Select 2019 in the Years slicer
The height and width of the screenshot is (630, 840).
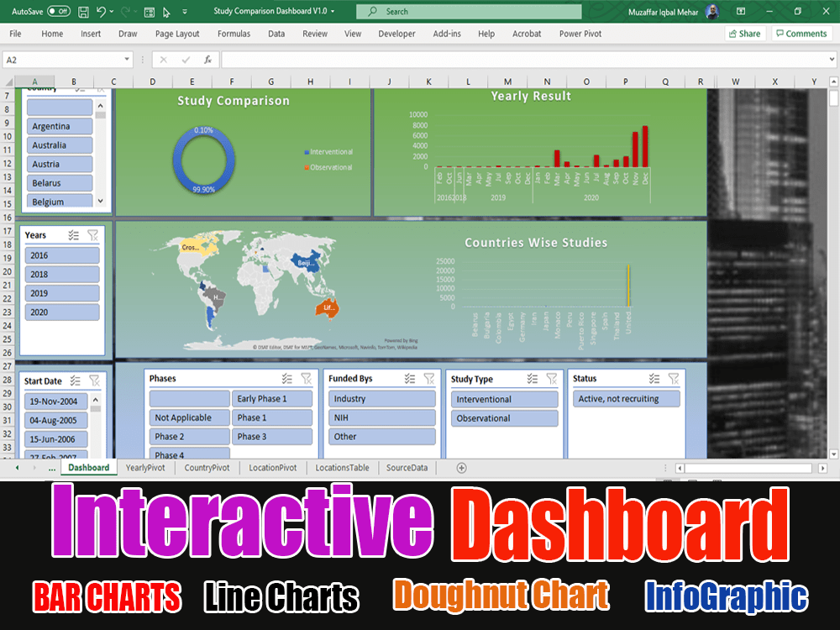point(61,292)
